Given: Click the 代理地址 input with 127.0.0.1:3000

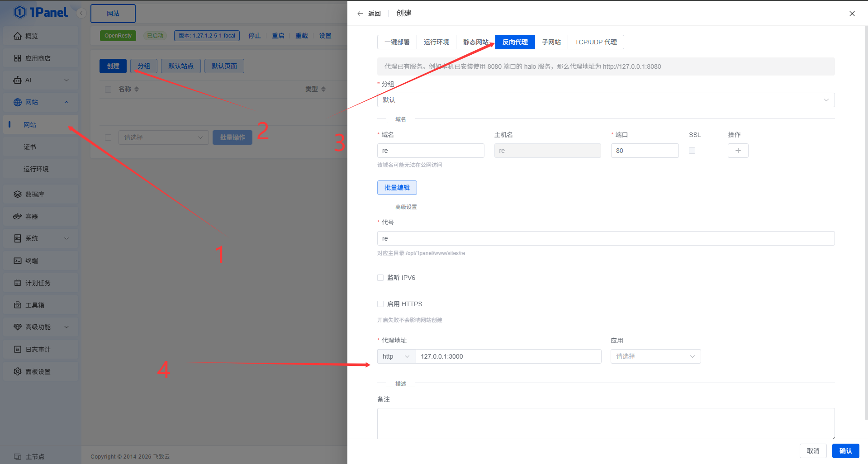Looking at the screenshot, I should (x=508, y=356).
